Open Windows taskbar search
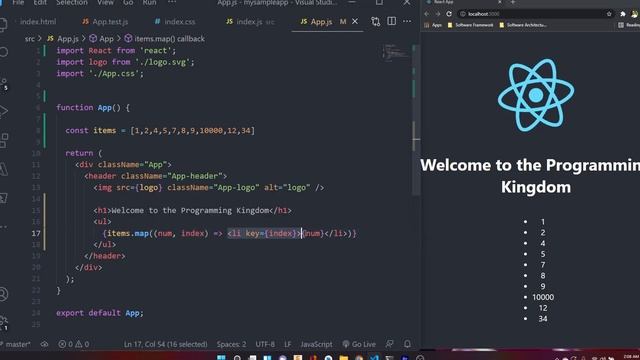640x360 pixels. pyautogui.click(x=237, y=358)
